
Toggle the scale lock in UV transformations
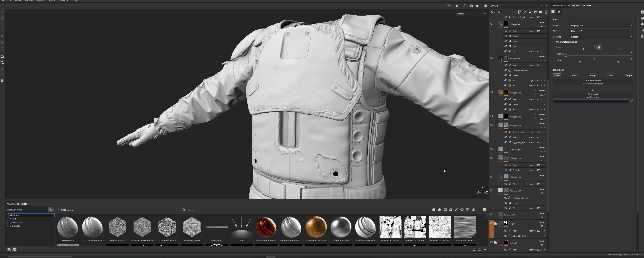[x=599, y=47]
